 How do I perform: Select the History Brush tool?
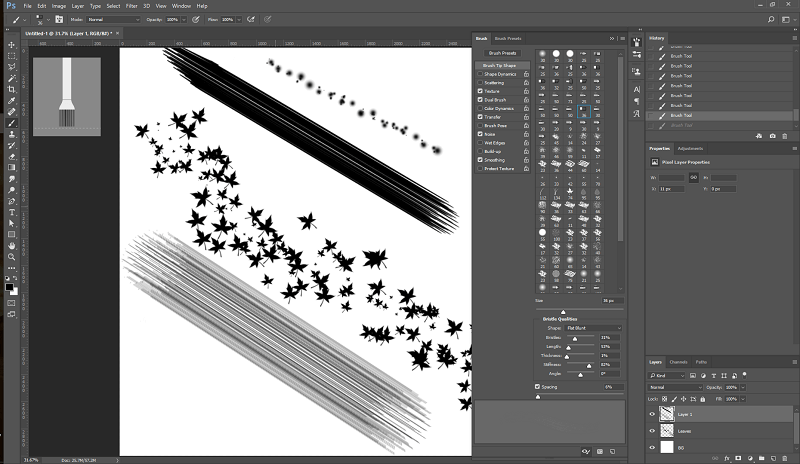pos(11,145)
